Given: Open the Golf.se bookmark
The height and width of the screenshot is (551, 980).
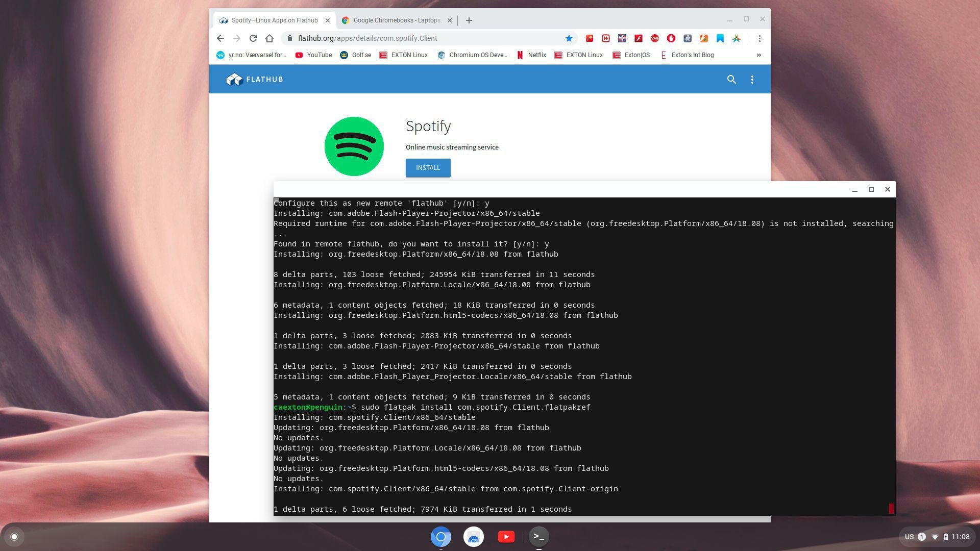Looking at the screenshot, I should (x=356, y=55).
